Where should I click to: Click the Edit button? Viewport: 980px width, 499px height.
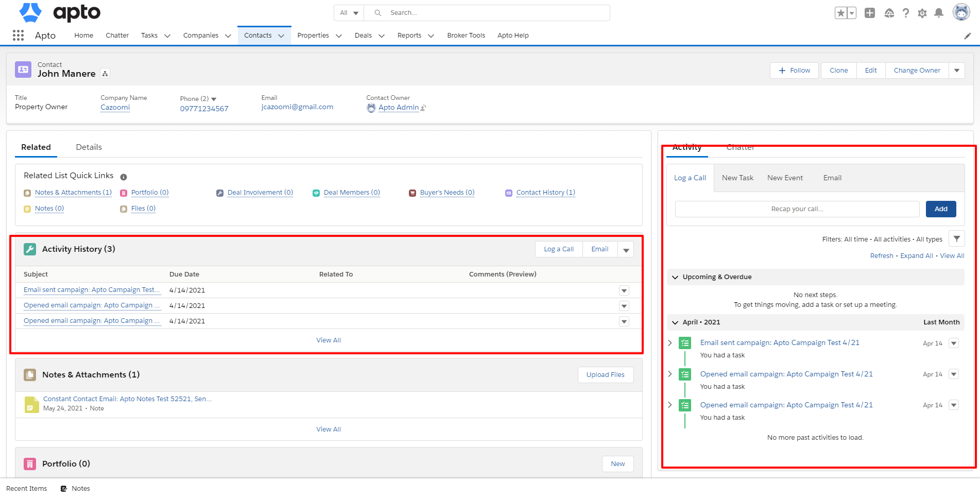tap(871, 71)
